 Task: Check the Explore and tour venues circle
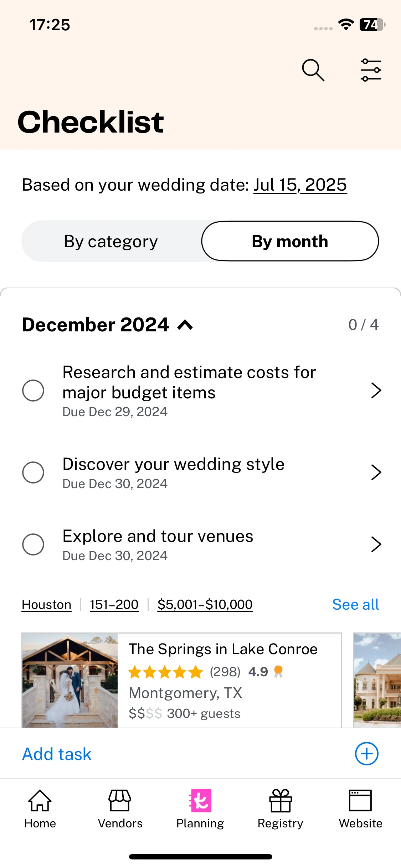[33, 544]
